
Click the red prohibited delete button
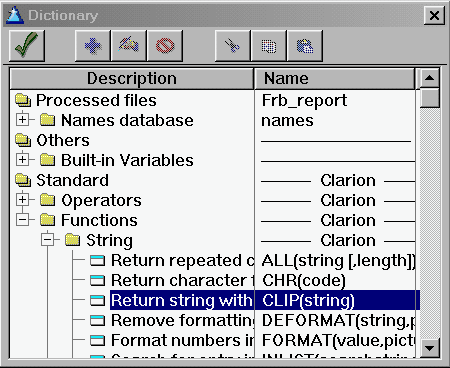point(165,46)
